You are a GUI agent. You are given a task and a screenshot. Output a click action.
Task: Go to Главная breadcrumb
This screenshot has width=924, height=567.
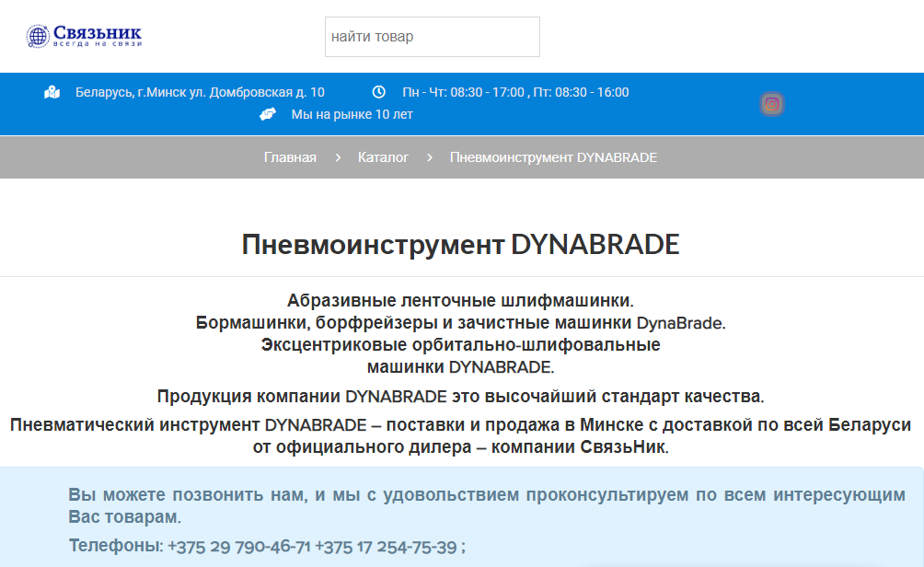click(290, 157)
